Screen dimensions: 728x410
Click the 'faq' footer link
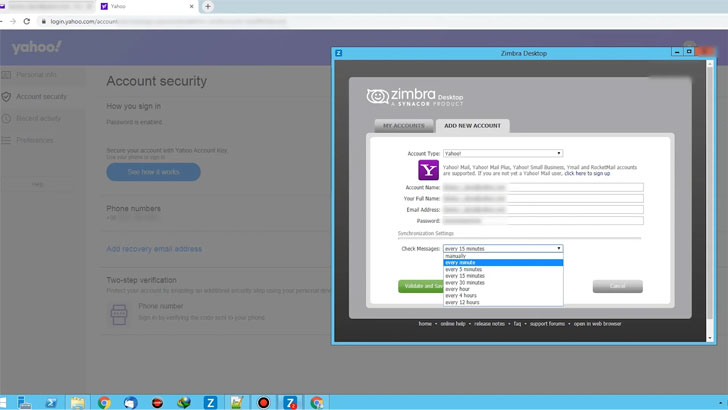pyautogui.click(x=517, y=324)
